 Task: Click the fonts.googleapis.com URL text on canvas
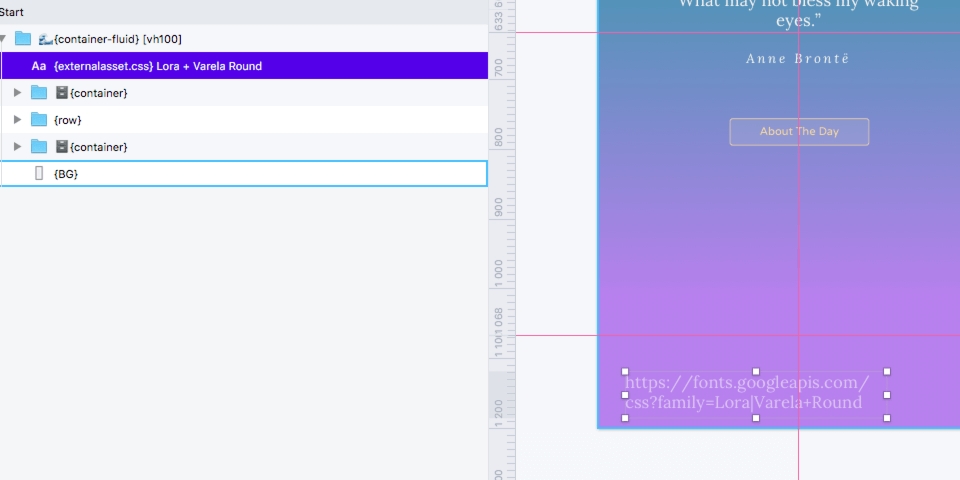746,393
